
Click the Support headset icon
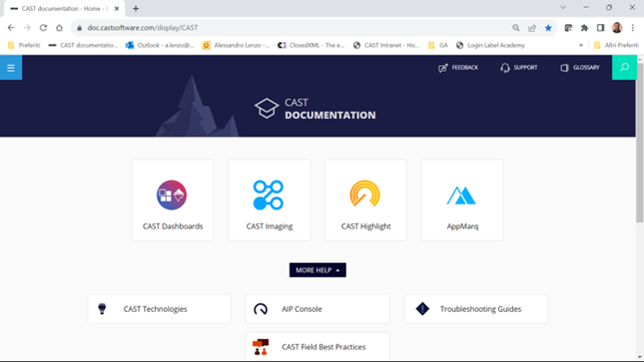(x=505, y=68)
